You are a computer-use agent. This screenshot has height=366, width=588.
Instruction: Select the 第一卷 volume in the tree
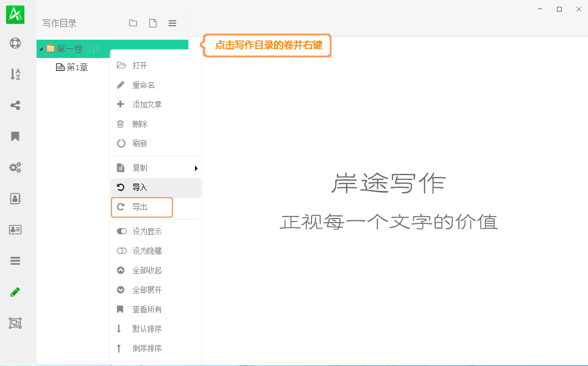[112, 49]
